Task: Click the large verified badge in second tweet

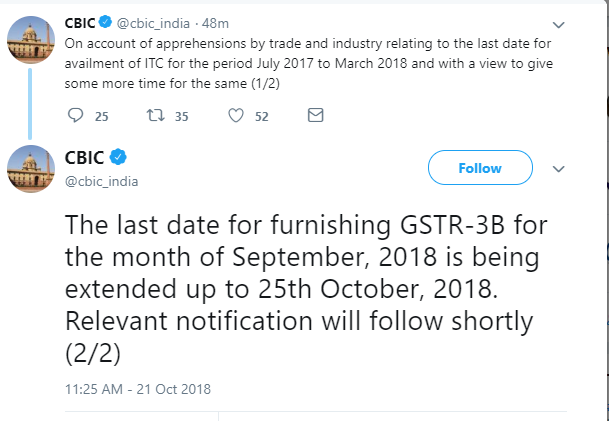Action: coord(118,157)
